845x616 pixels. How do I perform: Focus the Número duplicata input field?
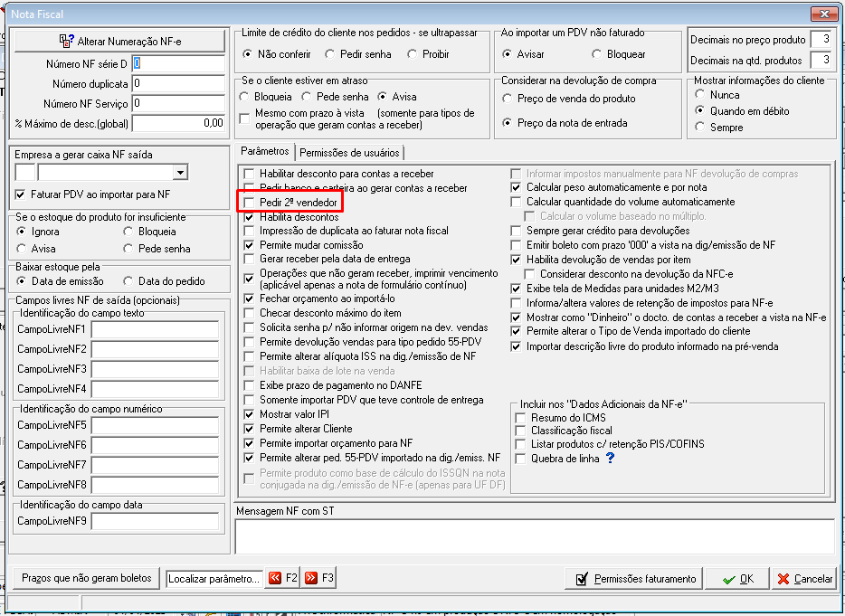[178, 83]
